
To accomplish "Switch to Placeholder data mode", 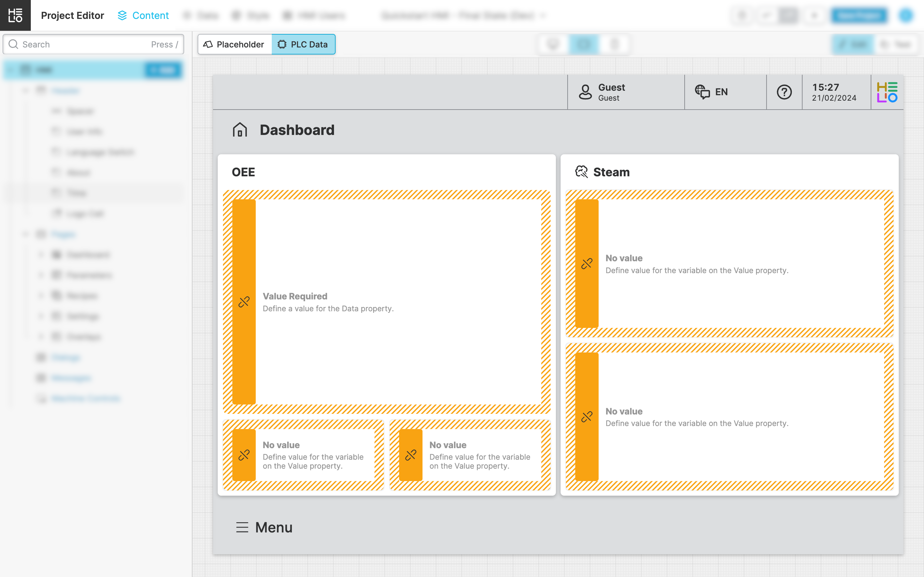I will 235,44.
